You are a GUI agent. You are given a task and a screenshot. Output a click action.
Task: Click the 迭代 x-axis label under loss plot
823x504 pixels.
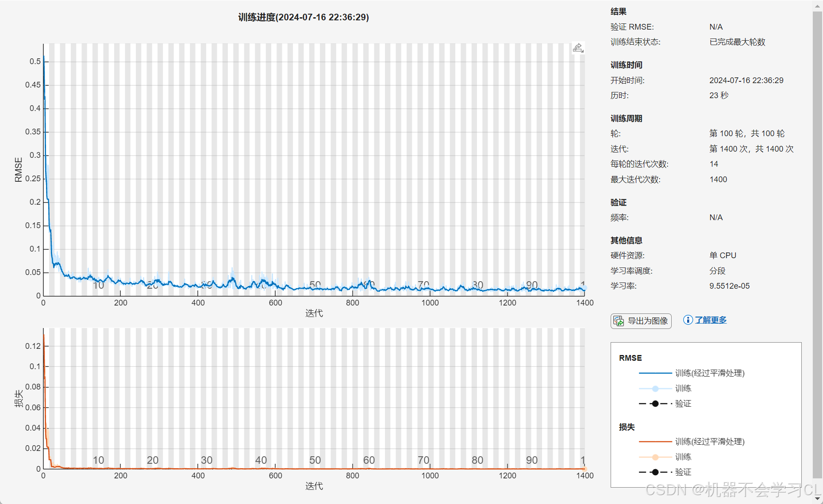coord(314,486)
